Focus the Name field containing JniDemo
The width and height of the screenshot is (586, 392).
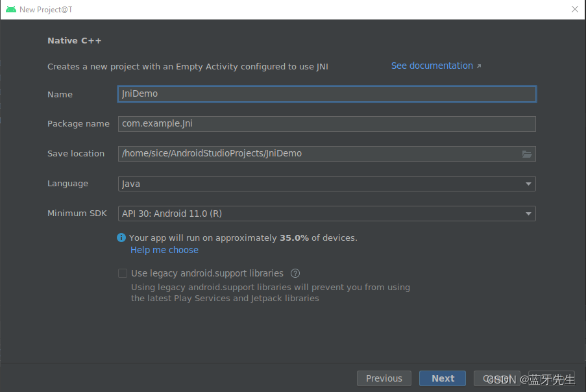pyautogui.click(x=326, y=94)
